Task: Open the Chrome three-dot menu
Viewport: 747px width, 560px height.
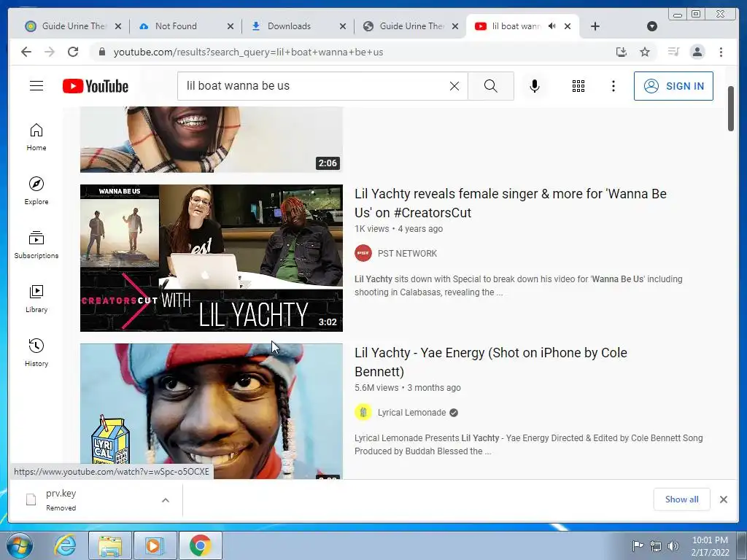Action: pyautogui.click(x=721, y=52)
